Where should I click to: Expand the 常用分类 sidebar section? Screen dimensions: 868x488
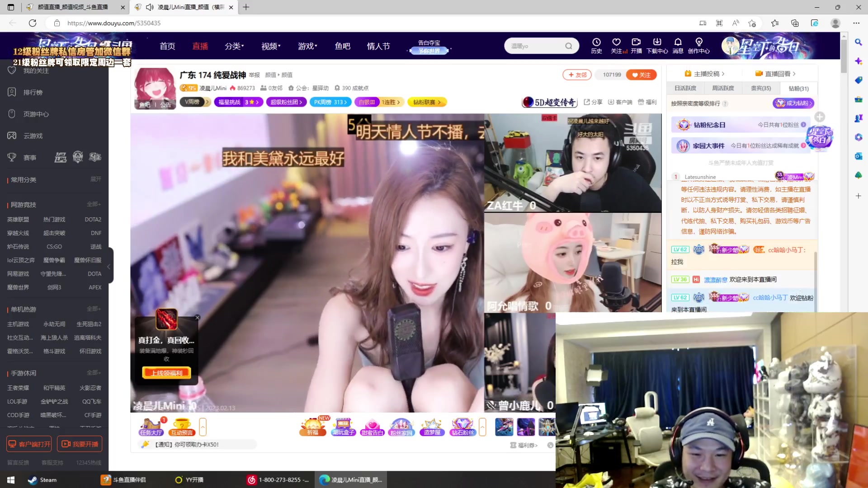95,179
